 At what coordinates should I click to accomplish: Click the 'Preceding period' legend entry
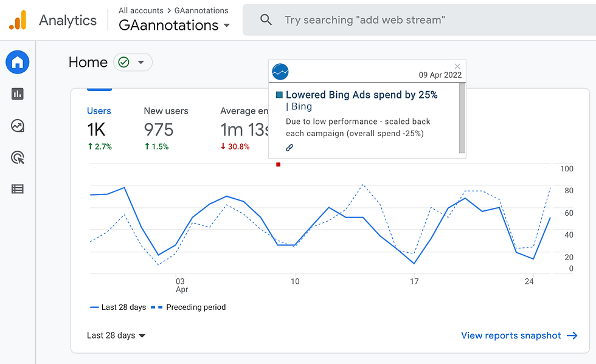(189, 307)
